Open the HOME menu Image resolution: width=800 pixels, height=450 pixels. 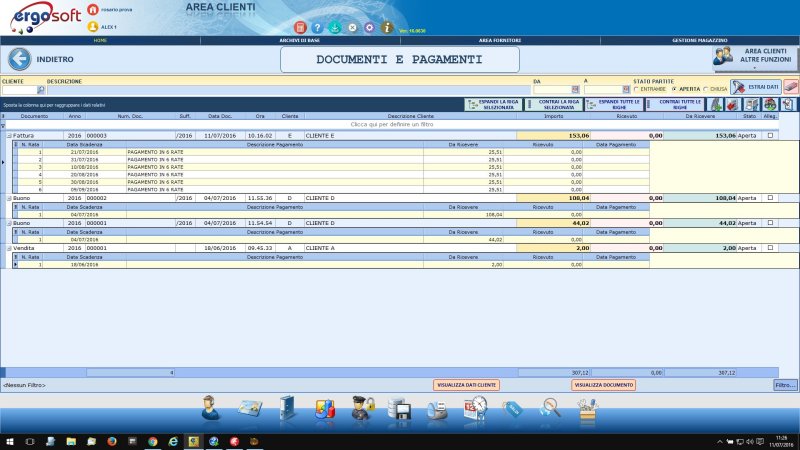coord(100,40)
